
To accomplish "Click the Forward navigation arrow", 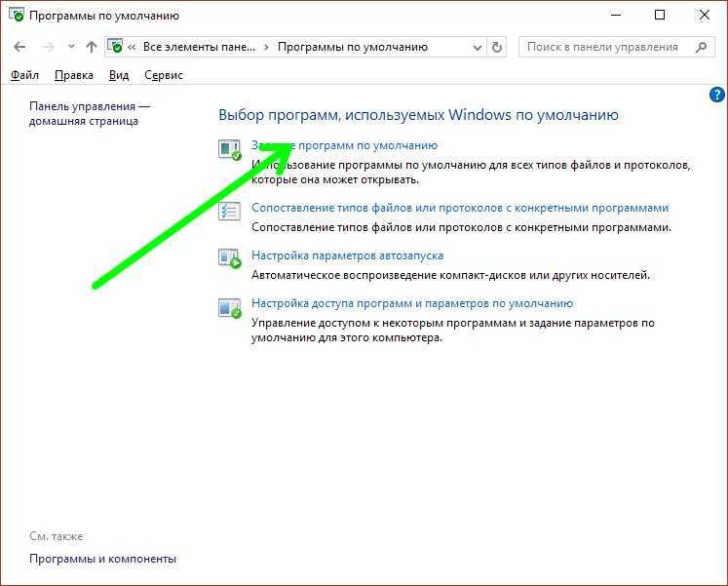I will 49,47.
